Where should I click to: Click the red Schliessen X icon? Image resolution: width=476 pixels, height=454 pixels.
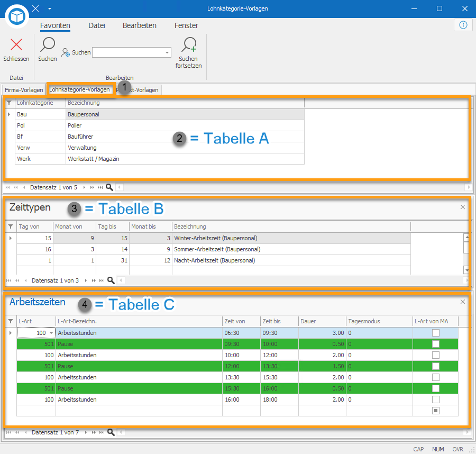16,44
